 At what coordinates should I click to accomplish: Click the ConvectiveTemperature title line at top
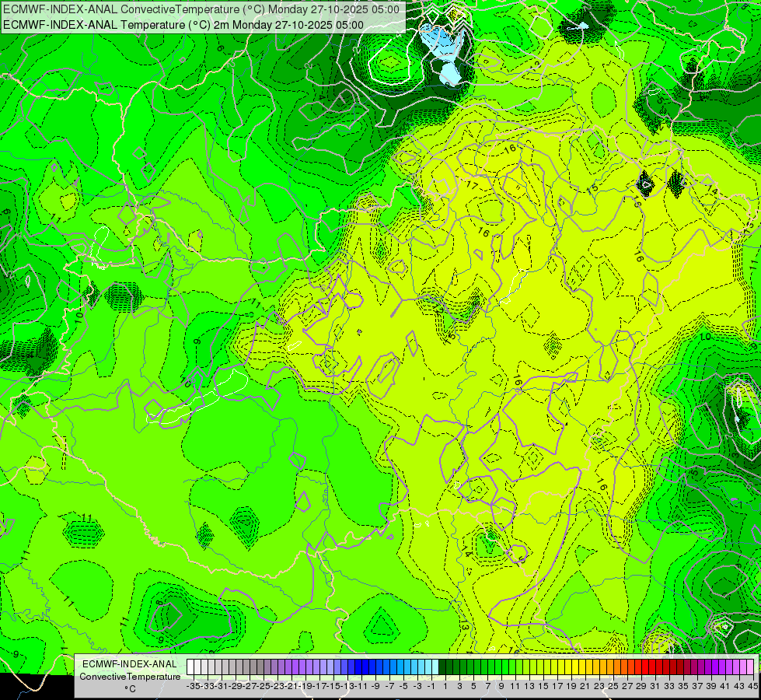pos(201,9)
